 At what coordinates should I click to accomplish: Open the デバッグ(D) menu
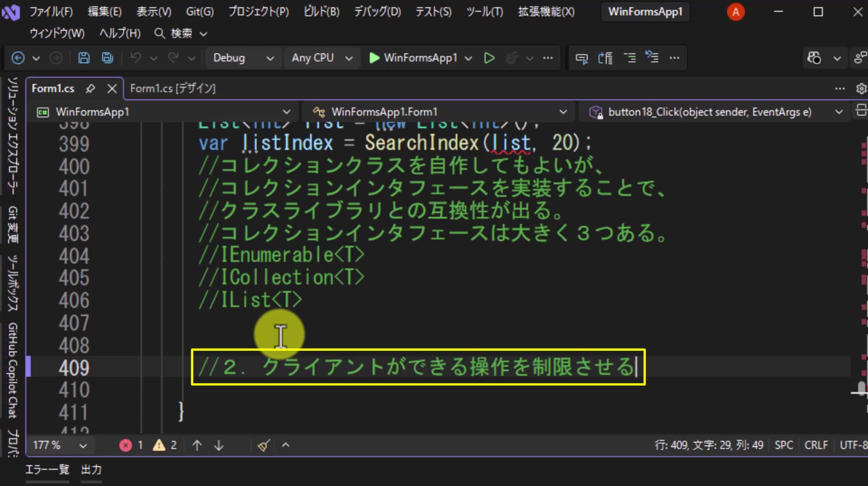[x=377, y=12]
